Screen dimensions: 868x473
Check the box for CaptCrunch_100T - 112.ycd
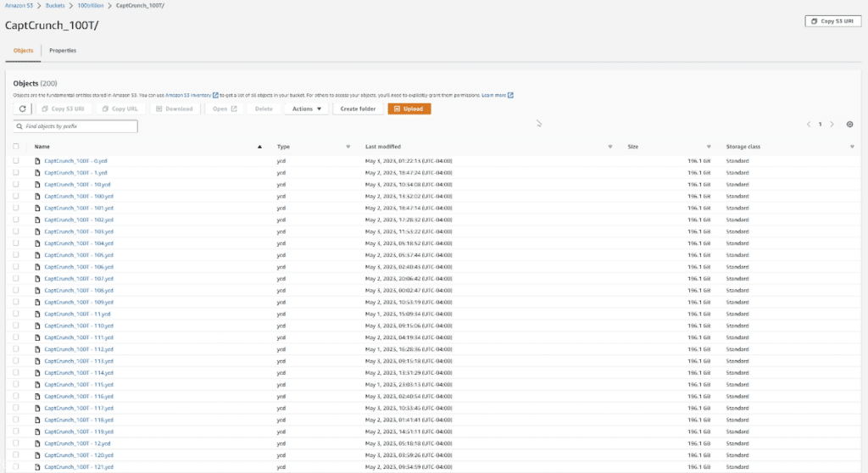[16, 349]
